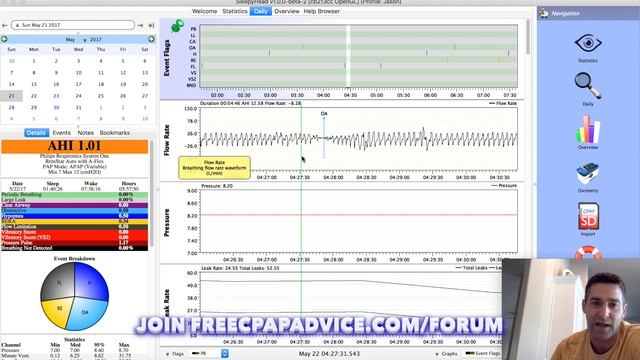Click the Flow Rate graph title
Image resolution: width=640 pixels, height=360 pixels.
click(167, 140)
